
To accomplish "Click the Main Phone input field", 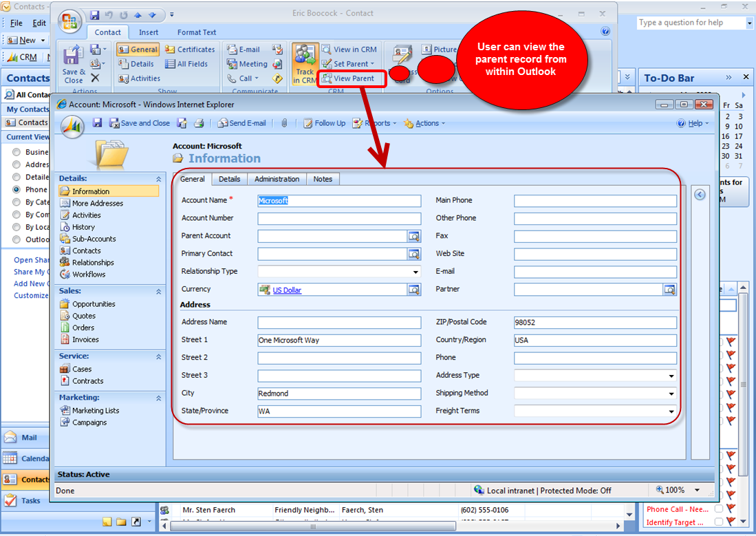I will click(x=595, y=201).
